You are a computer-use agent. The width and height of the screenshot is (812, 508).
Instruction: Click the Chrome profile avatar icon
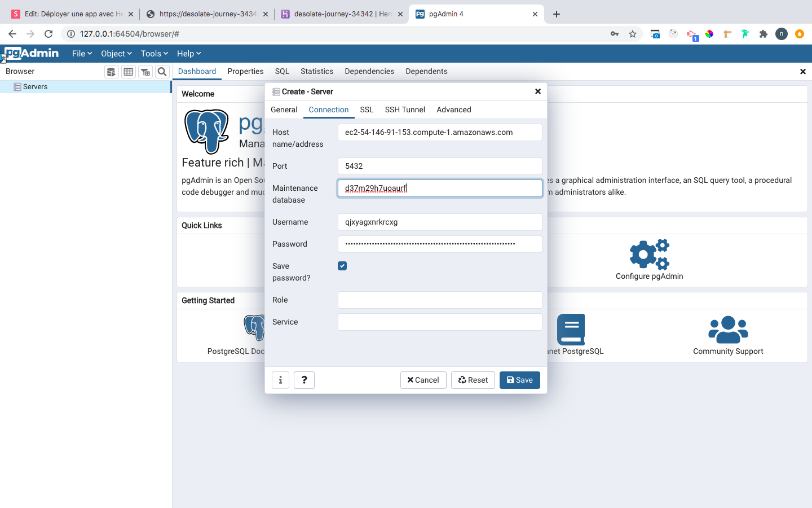782,34
